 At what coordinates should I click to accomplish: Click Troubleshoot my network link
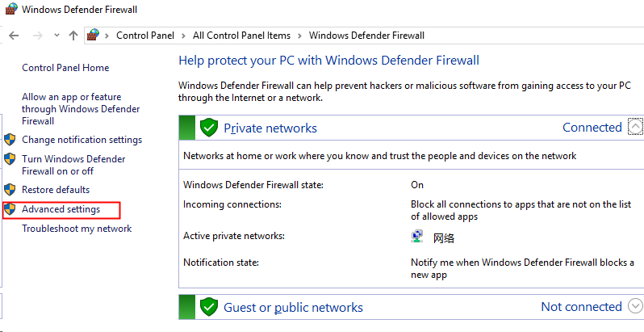(77, 229)
